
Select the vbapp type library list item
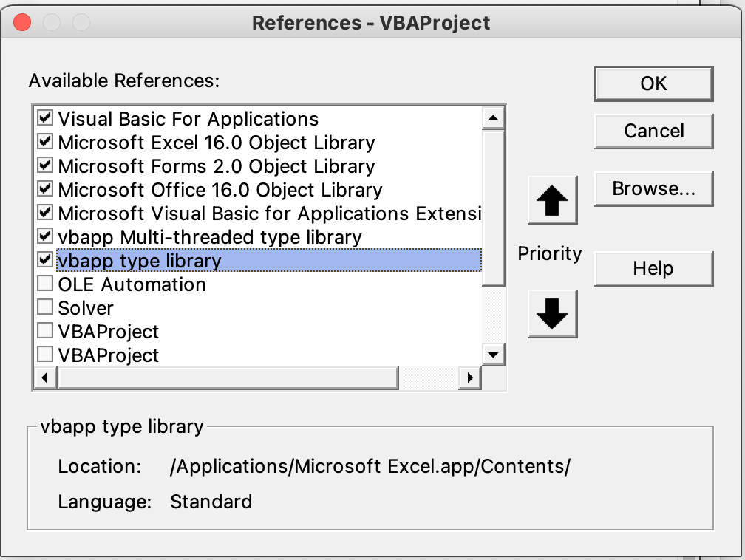point(139,261)
